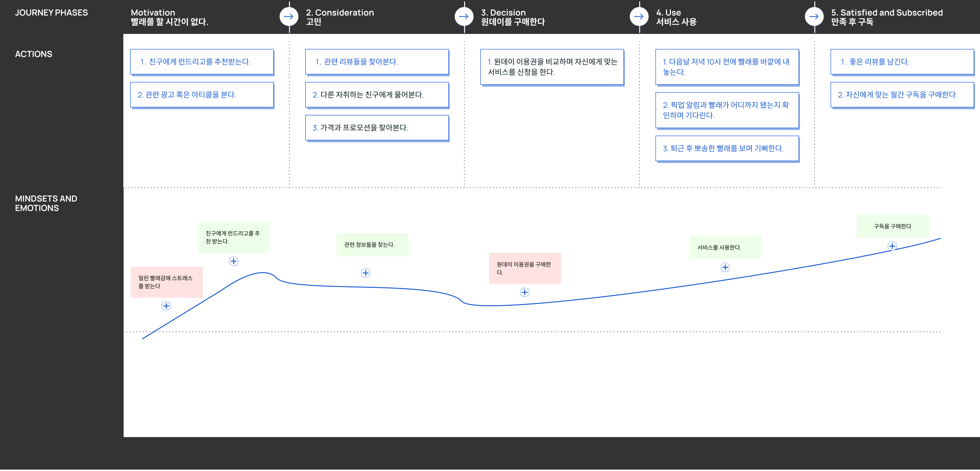Click the arrow icon before 4. Use
This screenshot has height=471, width=980.
click(639, 16)
